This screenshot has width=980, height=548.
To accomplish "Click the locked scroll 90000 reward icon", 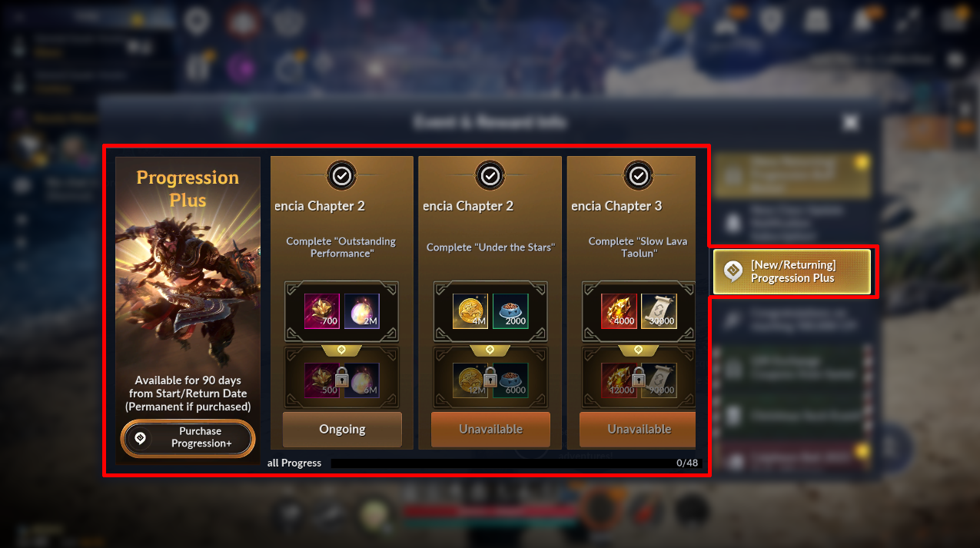I will click(x=659, y=380).
